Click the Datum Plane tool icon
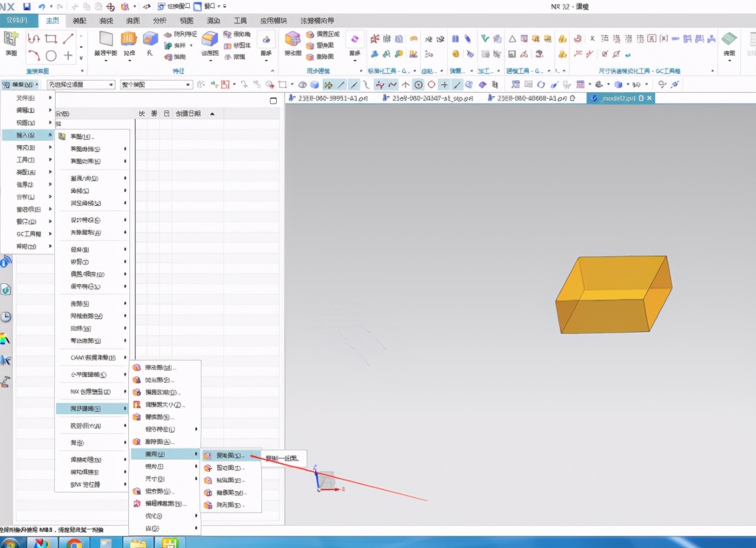The image size is (756, 548). click(x=106, y=39)
